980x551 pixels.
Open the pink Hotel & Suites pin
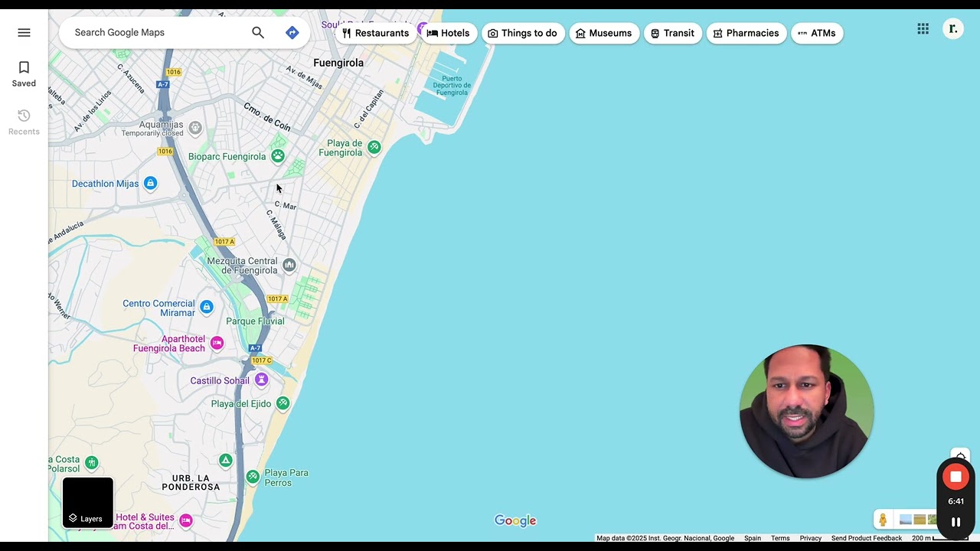point(185,521)
